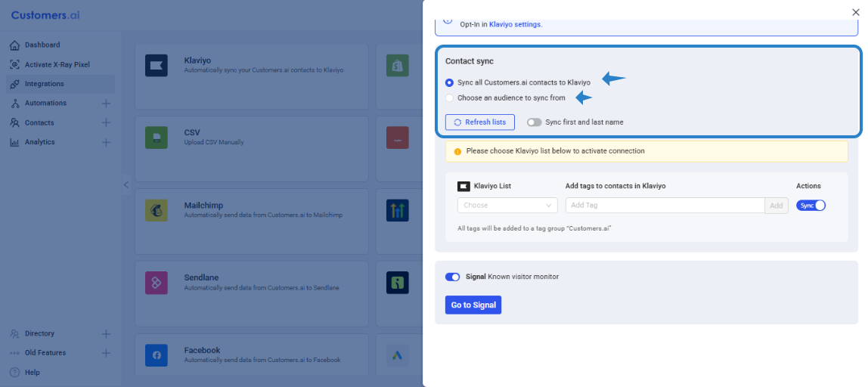Click the Add tag button
The width and height of the screenshot is (868, 387).
tap(777, 206)
